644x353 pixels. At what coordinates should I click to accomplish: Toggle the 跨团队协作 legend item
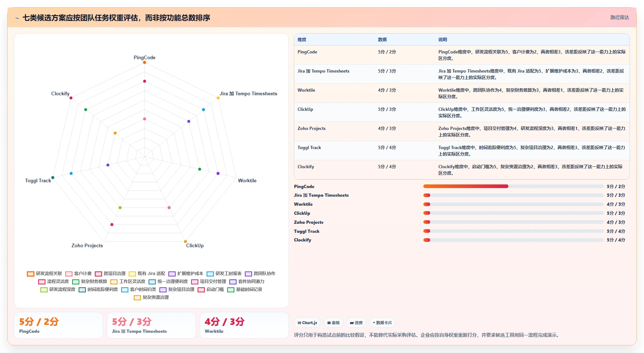pyautogui.click(x=260, y=274)
